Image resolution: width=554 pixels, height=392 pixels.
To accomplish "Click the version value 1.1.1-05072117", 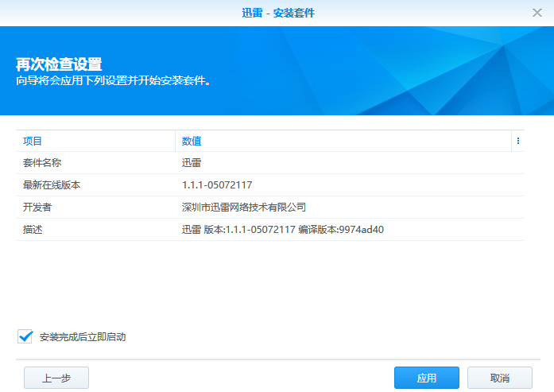I will point(217,185).
